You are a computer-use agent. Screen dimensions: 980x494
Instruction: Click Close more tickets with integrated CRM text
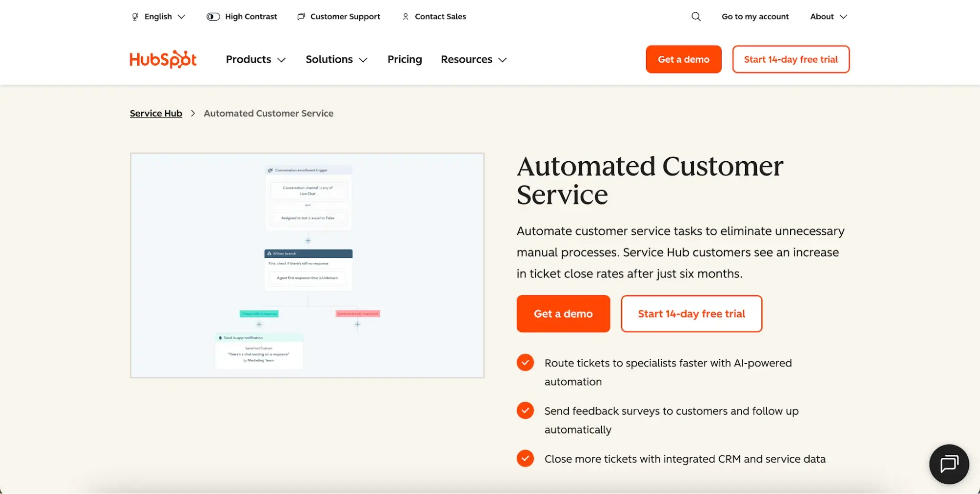point(685,459)
